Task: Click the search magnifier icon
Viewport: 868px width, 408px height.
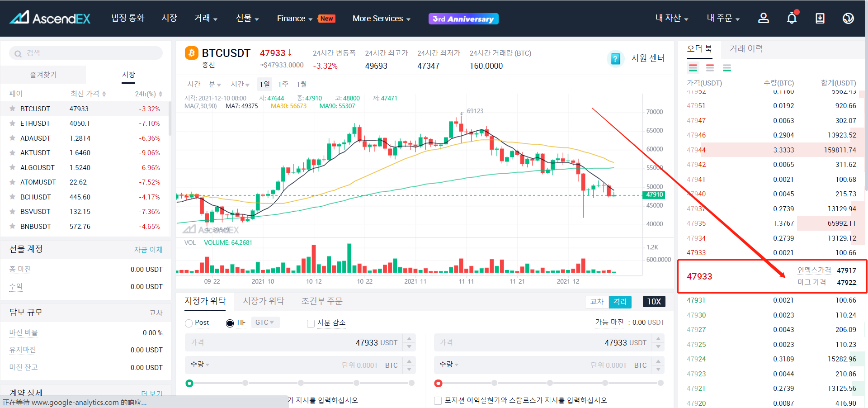Action: click(18, 54)
